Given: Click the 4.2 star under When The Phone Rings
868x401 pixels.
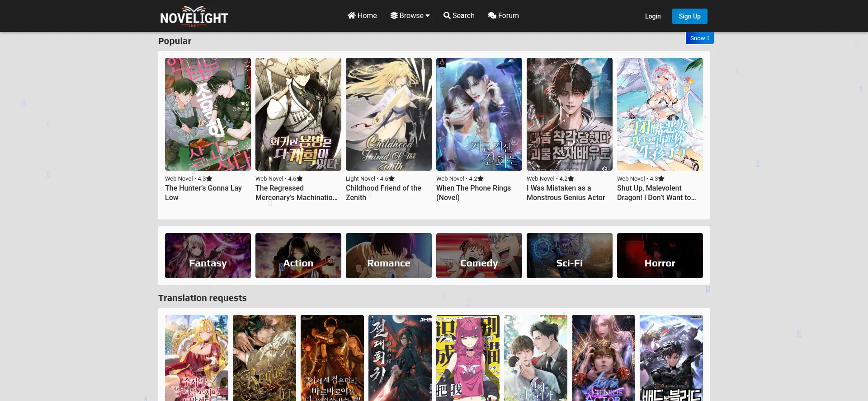Looking at the screenshot, I should tap(476, 179).
